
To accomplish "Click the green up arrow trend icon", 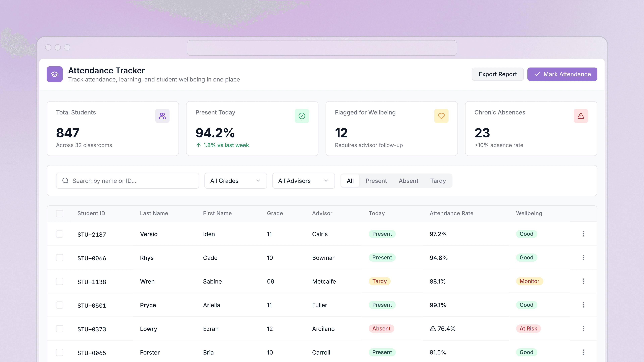I will [x=199, y=145].
